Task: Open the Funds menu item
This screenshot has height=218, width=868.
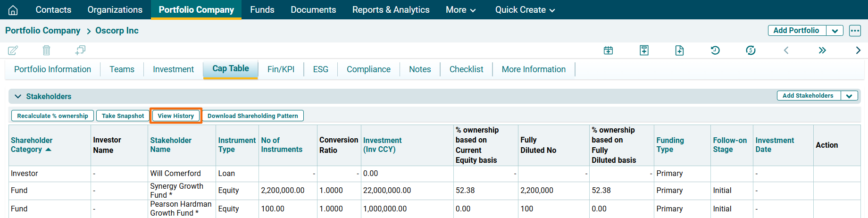Action: tap(262, 10)
